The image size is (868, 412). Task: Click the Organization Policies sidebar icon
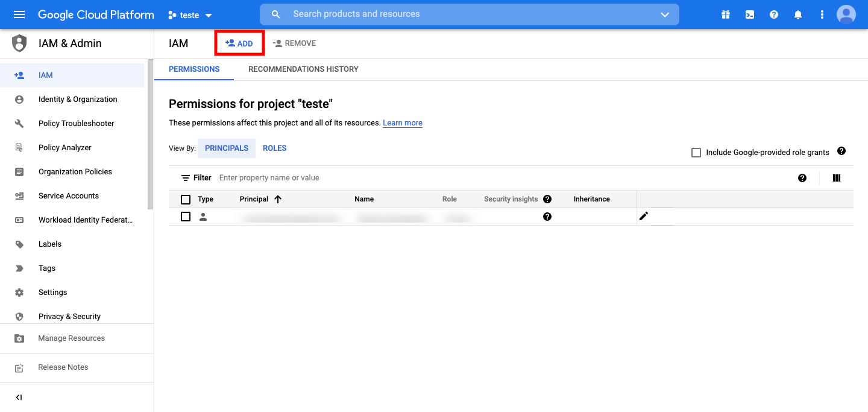[19, 172]
